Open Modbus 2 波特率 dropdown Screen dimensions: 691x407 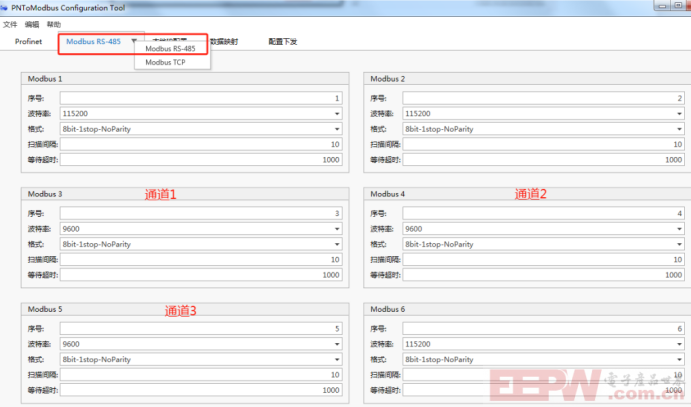coord(544,114)
